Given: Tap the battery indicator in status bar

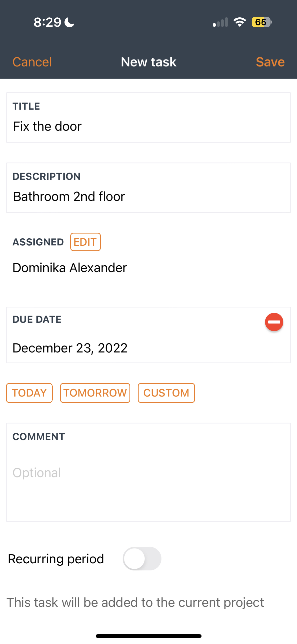Looking at the screenshot, I should [262, 22].
